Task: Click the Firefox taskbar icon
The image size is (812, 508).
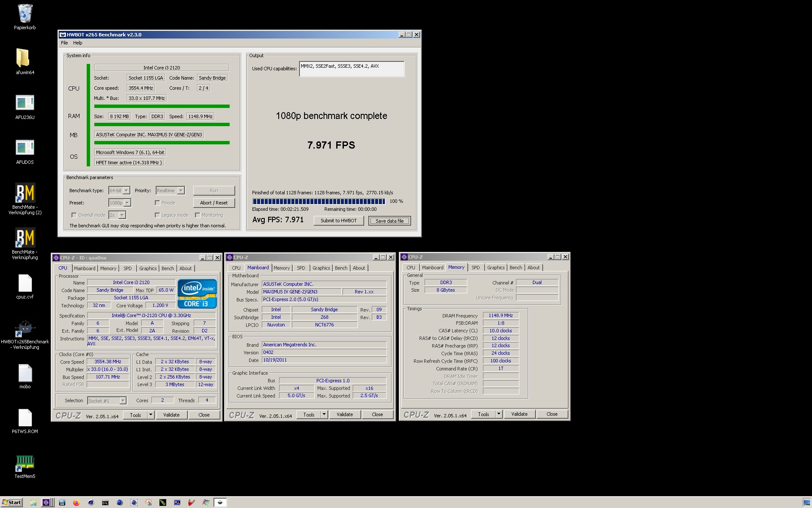Action: click(x=76, y=502)
